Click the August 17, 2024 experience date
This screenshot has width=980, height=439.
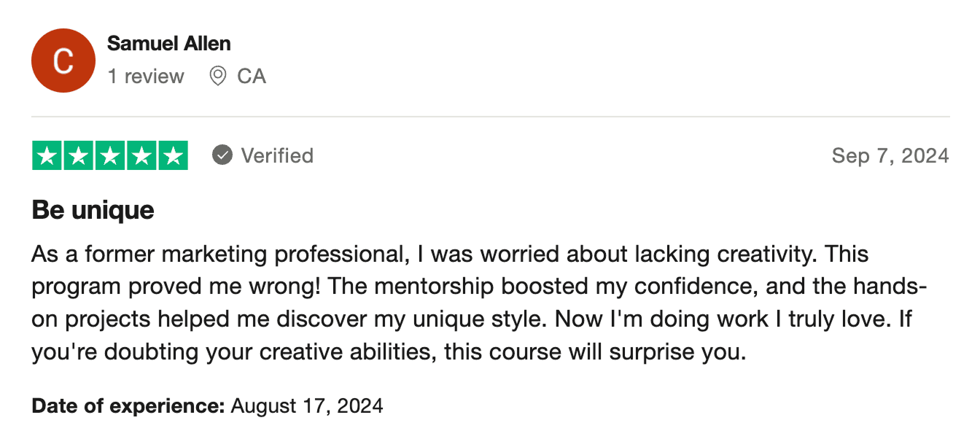pyautogui.click(x=307, y=405)
